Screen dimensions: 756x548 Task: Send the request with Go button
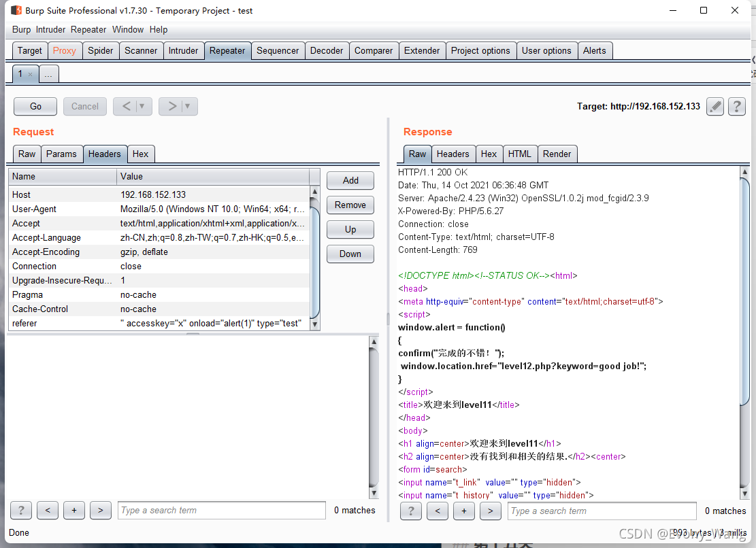pyautogui.click(x=35, y=107)
